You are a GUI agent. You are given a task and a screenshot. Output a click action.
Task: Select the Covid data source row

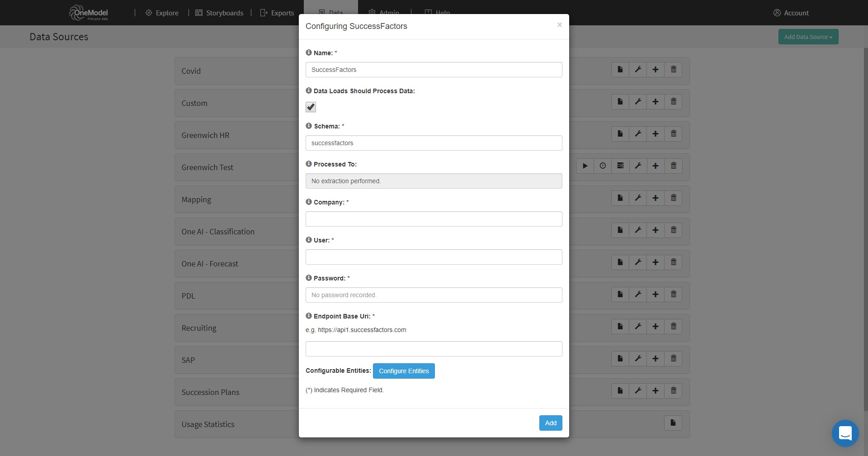tap(432, 71)
